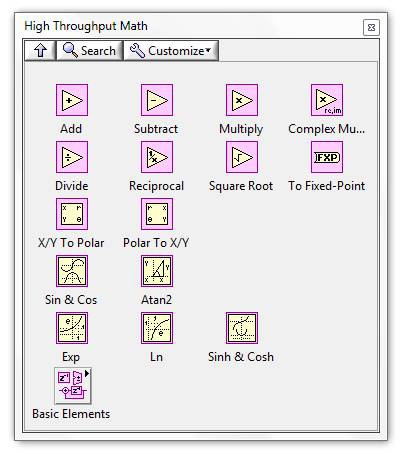Choose the Reciprocal function icon

[x=157, y=157]
